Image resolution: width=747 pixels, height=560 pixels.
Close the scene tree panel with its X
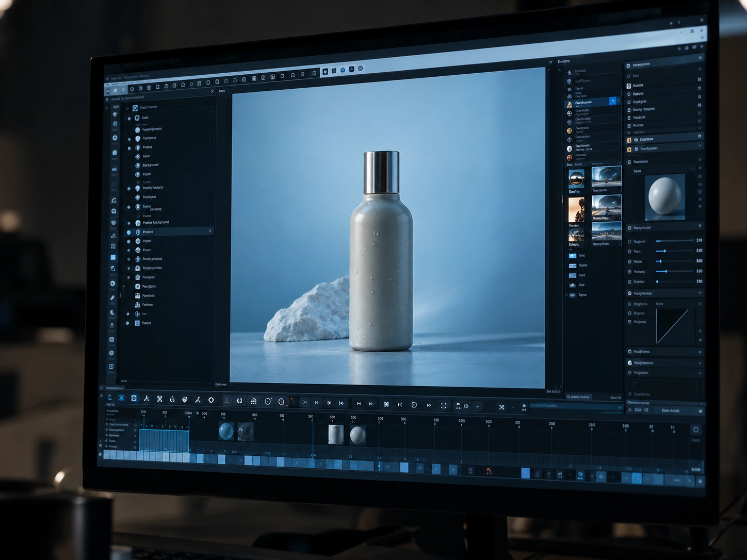click(x=212, y=92)
